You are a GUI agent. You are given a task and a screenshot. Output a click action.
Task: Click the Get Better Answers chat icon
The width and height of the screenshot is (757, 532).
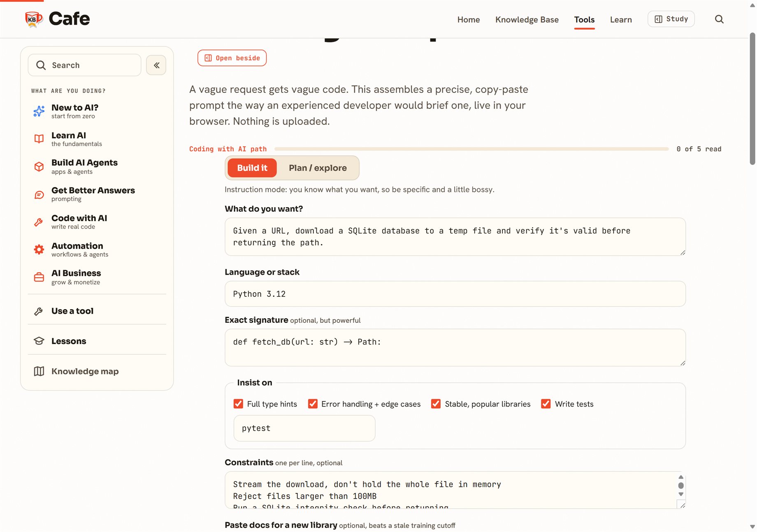pyautogui.click(x=39, y=194)
